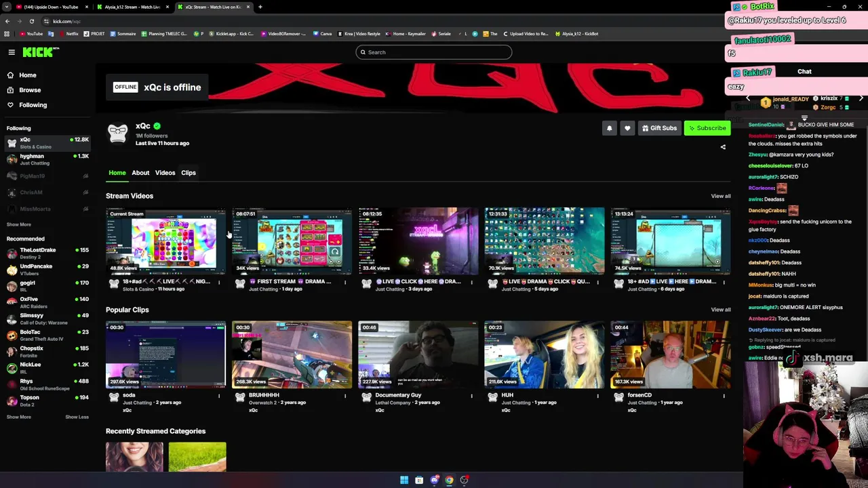Open the 08:12:35 stream video thumbnail
Viewport: 868px width, 488px height.
(418, 241)
